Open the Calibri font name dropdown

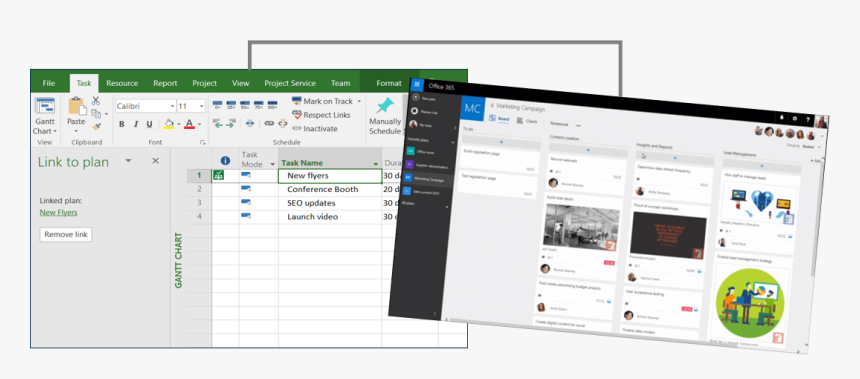172,106
